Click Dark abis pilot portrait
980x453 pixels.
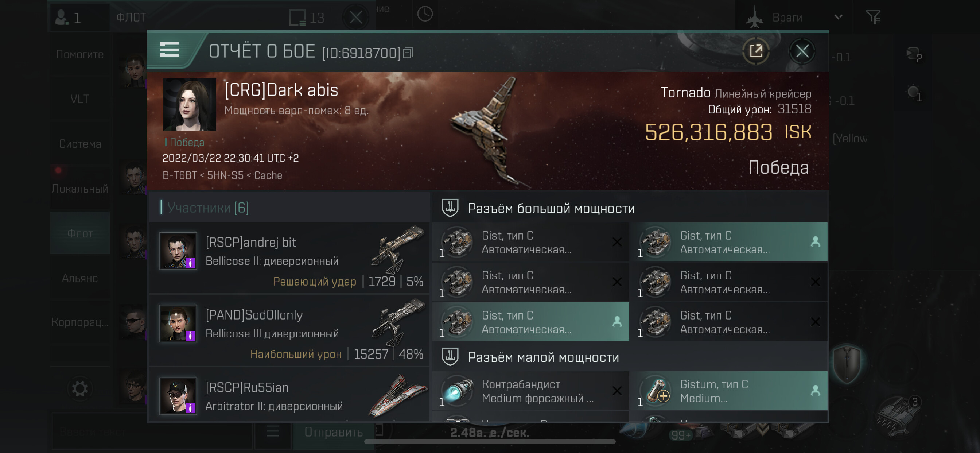(189, 105)
